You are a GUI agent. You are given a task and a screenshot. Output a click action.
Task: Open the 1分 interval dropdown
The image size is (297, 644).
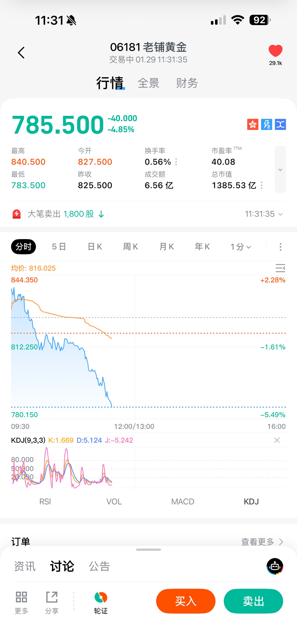tap(241, 247)
